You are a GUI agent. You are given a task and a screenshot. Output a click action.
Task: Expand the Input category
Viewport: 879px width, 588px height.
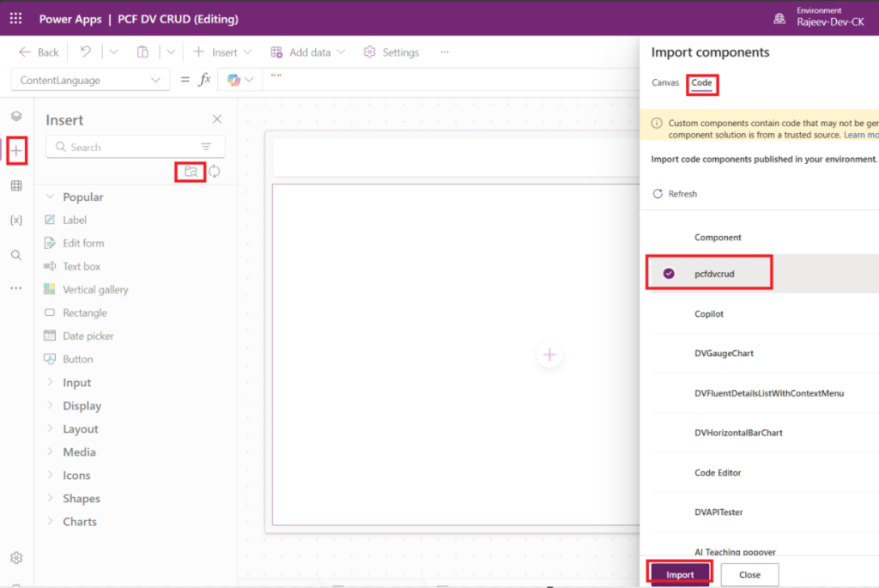[76, 383]
